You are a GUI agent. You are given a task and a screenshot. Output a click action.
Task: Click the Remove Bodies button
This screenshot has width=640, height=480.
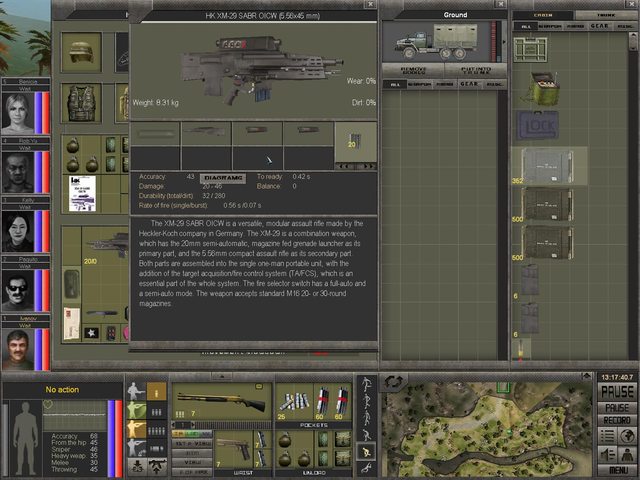click(413, 70)
